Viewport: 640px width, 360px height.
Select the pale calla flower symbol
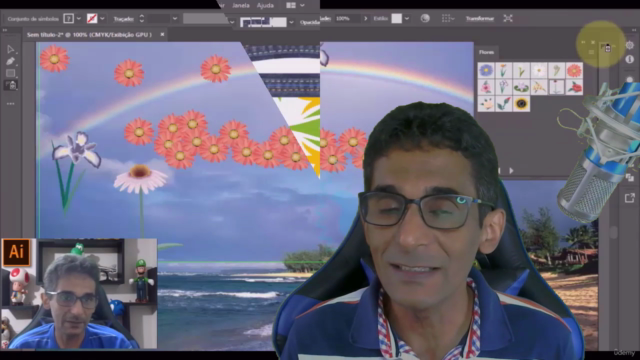pos(556,71)
